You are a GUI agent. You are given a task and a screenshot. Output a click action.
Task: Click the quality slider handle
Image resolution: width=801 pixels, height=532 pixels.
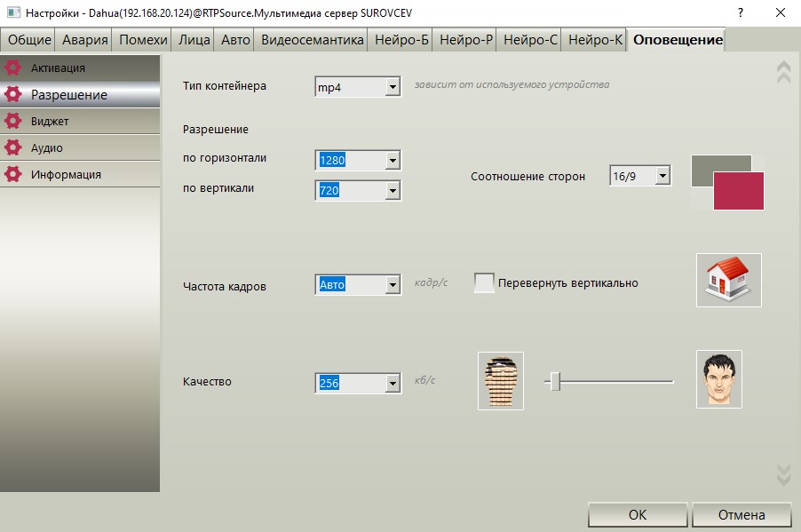(556, 381)
